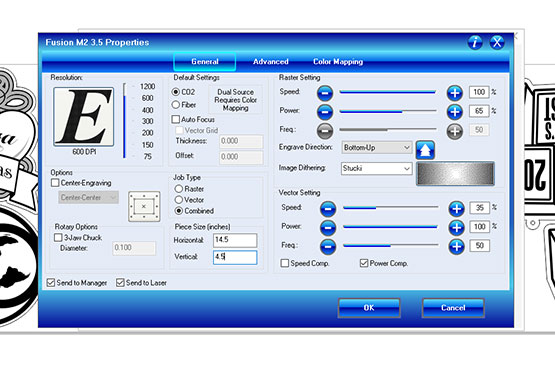This screenshot has width=555, height=368.
Task: Open the Center-Center position dropdown
Action: pos(88,197)
